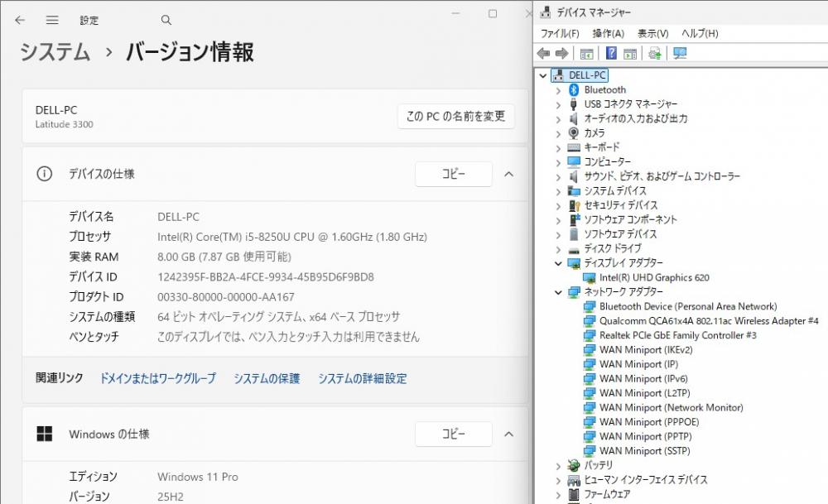Open システムの詳細設定 link

pyautogui.click(x=363, y=378)
